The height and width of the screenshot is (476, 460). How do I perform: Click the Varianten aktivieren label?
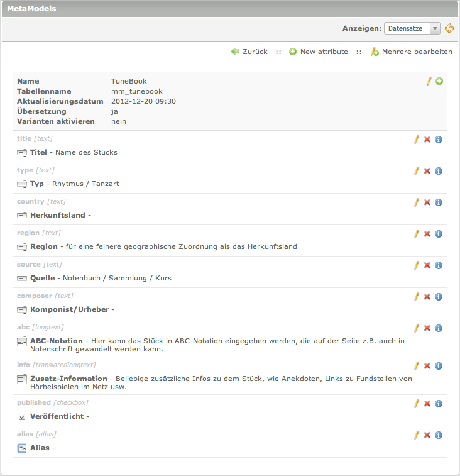[56, 121]
